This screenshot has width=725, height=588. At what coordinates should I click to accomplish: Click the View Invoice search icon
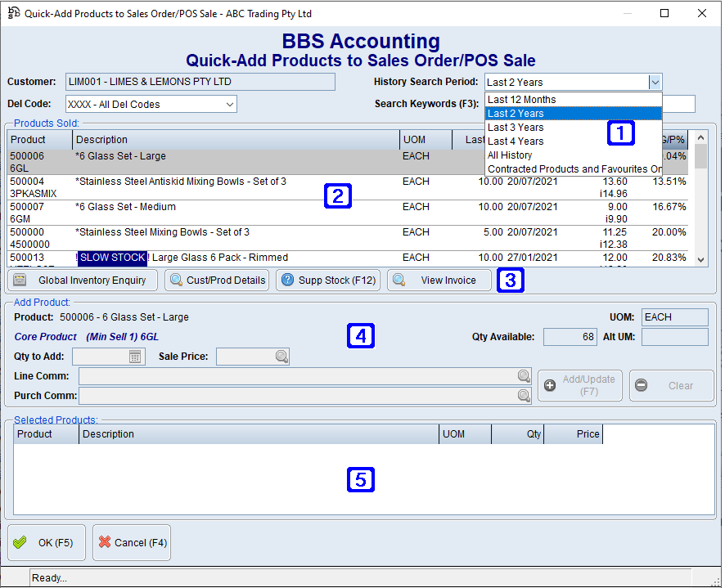(x=399, y=280)
